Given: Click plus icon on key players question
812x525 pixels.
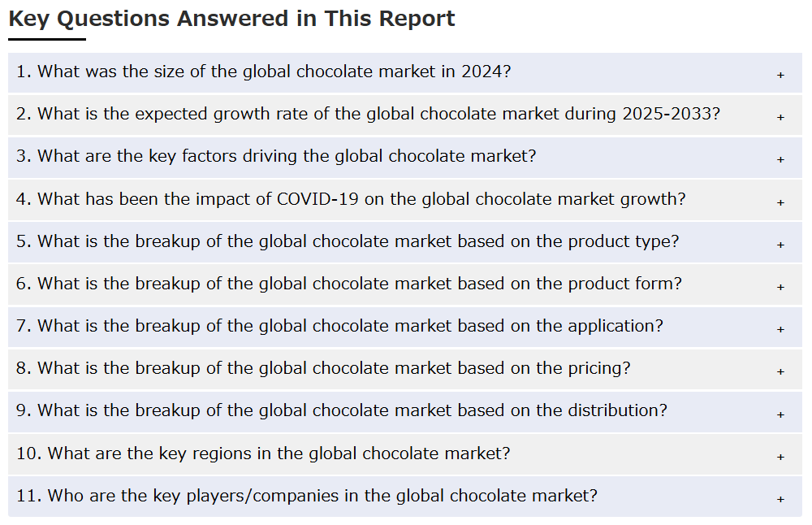Looking at the screenshot, I should 780,499.
